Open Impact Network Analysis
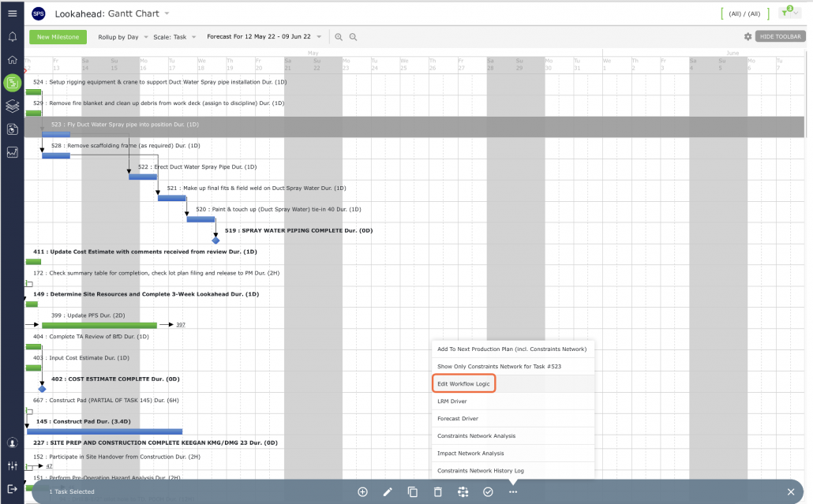The width and height of the screenshot is (813, 504). click(x=512, y=454)
